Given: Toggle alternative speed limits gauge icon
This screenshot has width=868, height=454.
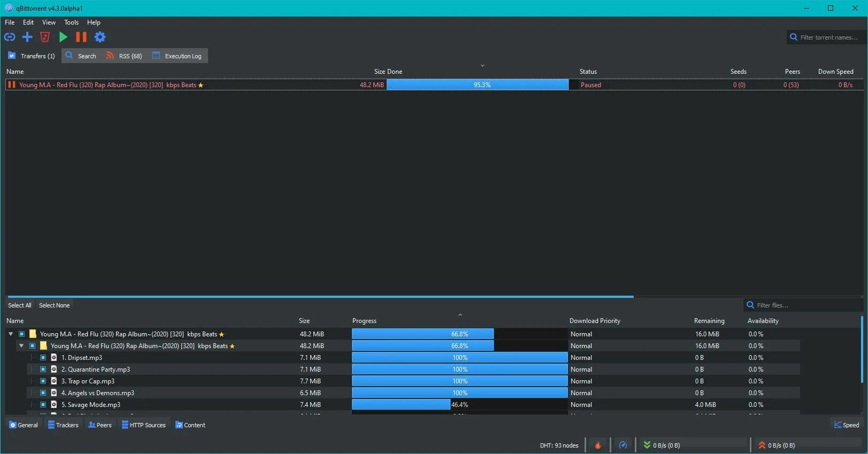Looking at the screenshot, I should 623,445.
